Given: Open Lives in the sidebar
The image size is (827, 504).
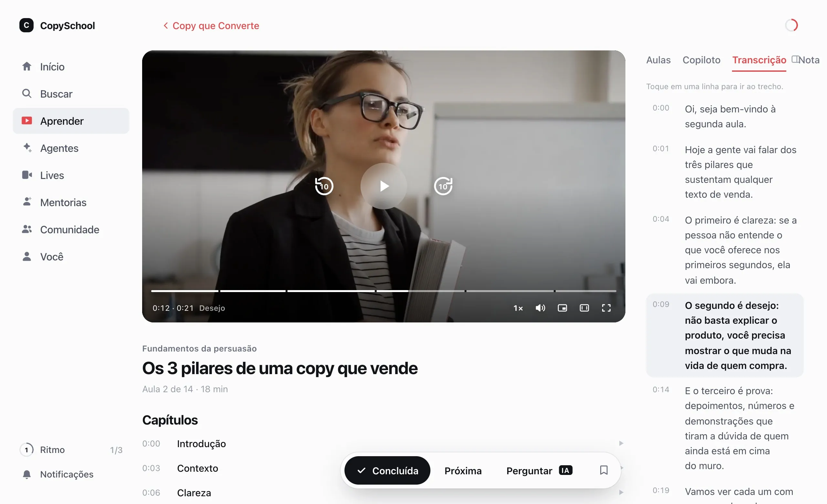Looking at the screenshot, I should [x=71, y=175].
